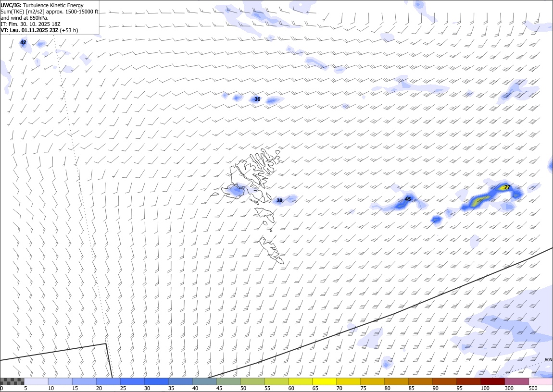
Task: Click the '45' TKE maximum label
Action: 408,199
